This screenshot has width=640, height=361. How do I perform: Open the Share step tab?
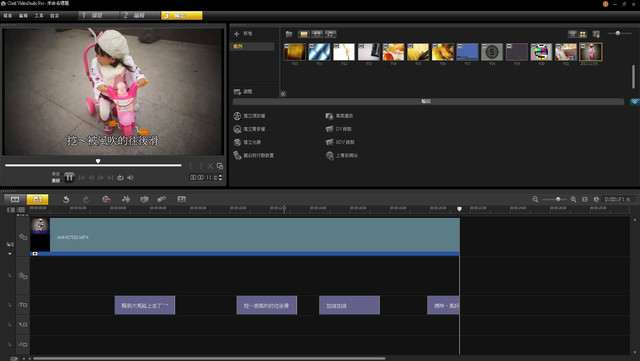coord(182,16)
